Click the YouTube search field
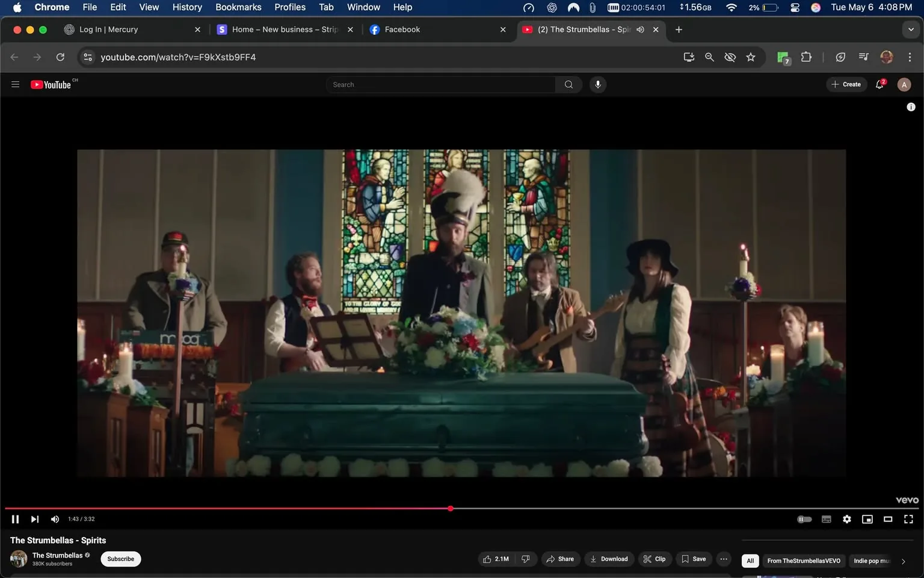924x578 pixels. pos(441,84)
